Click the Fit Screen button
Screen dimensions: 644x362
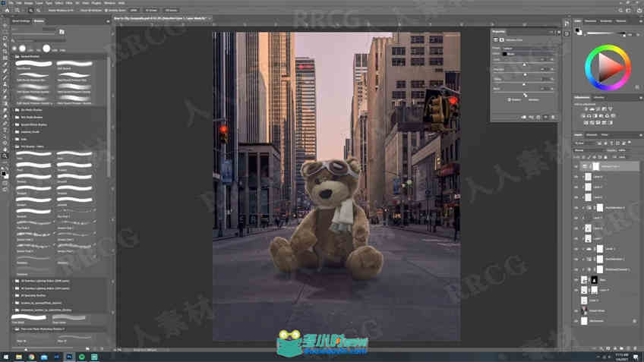(151, 11)
